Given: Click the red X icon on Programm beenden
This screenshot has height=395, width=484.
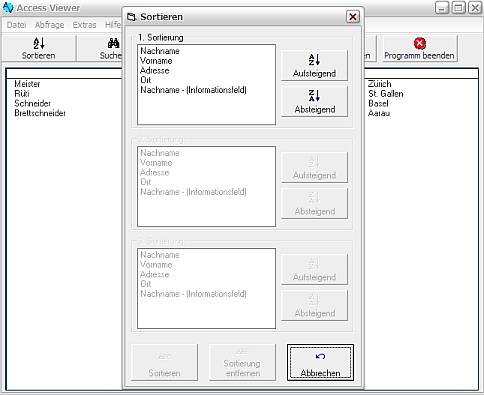Looking at the screenshot, I should tap(420, 43).
